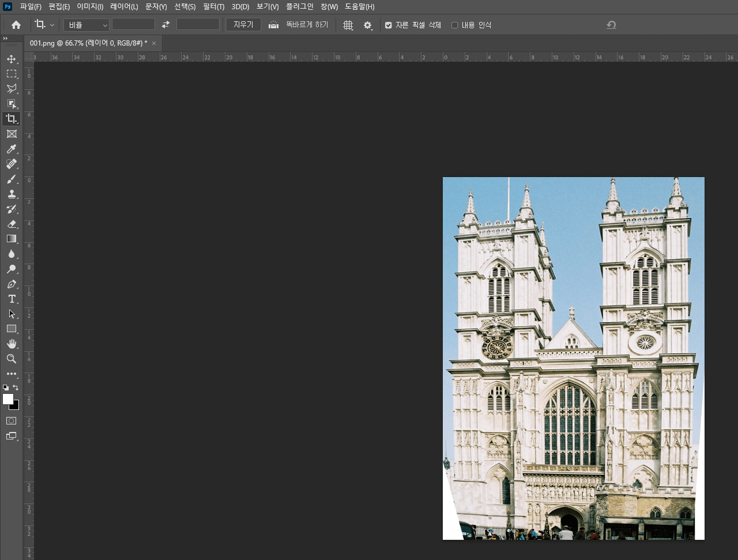Switch to the 001.png document tab
Viewport: 738px width, 560px height.
pyautogui.click(x=88, y=43)
